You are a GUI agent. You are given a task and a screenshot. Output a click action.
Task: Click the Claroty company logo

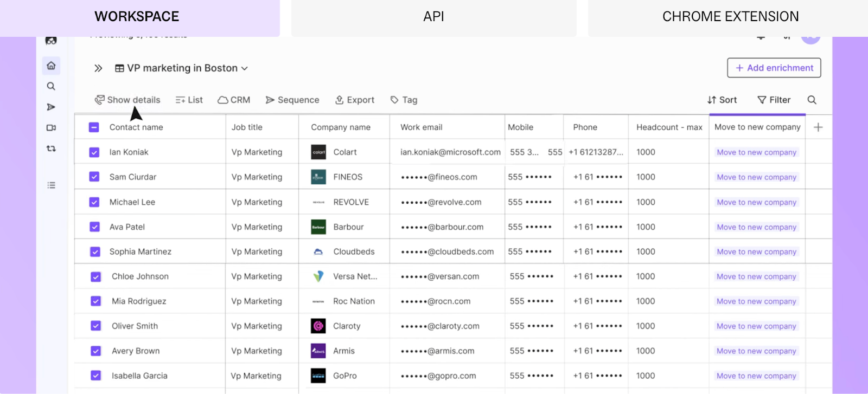[x=318, y=326]
